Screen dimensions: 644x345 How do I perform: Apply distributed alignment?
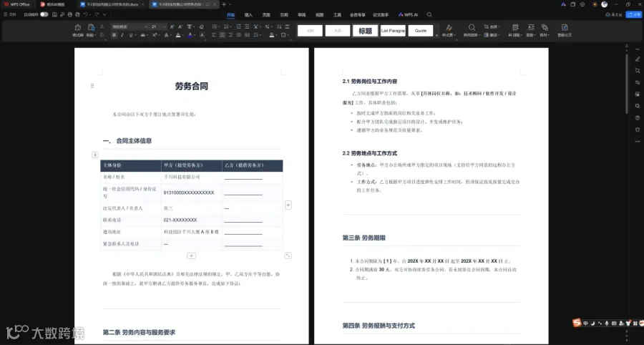[246, 35]
